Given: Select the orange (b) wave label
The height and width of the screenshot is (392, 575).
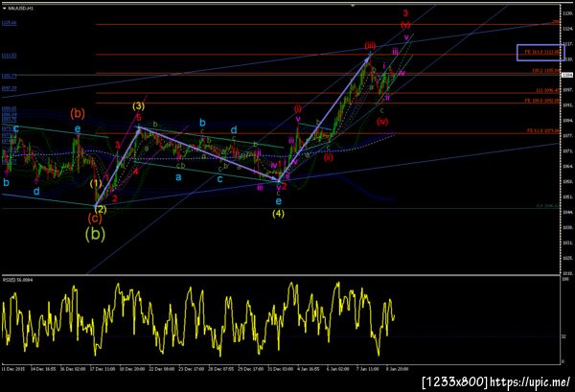Looking at the screenshot, I should [x=78, y=113].
